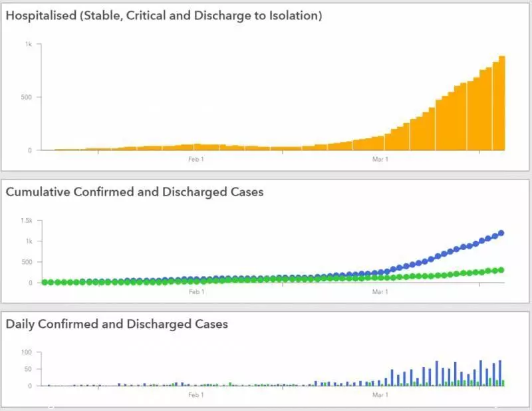This screenshot has width=532, height=411.
Task: Click the Daily Confirmed and Discharged Cases title
Action: [117, 324]
